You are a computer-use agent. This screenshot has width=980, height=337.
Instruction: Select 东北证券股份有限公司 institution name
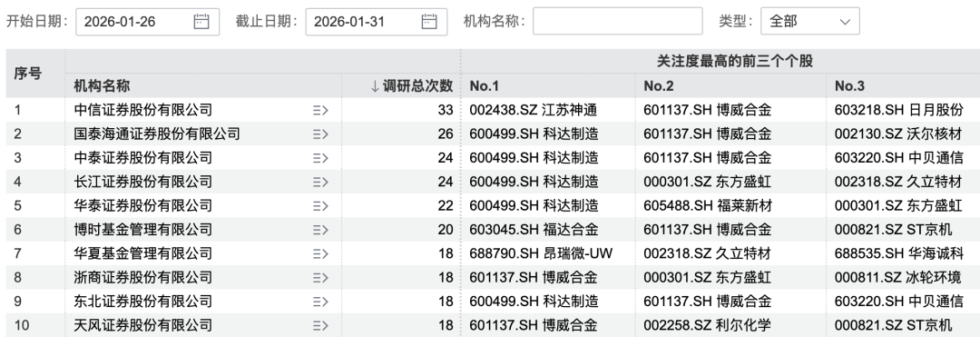pyautogui.click(x=143, y=302)
